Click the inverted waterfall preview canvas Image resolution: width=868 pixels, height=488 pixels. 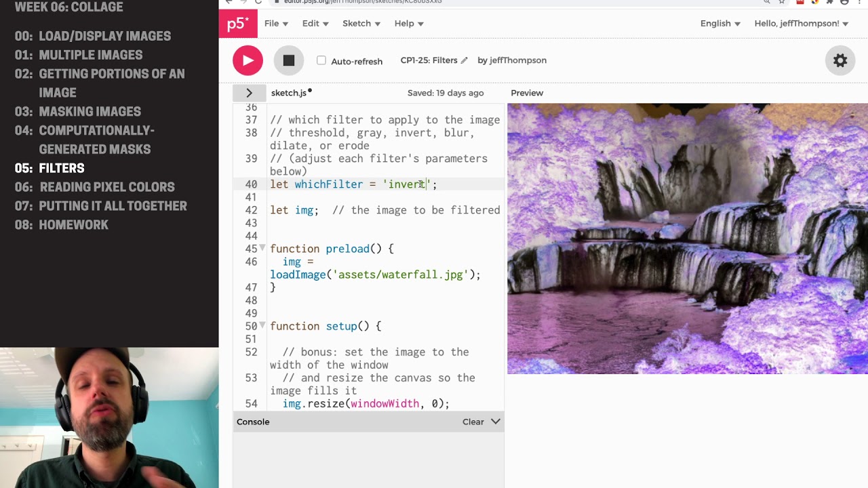tap(688, 239)
